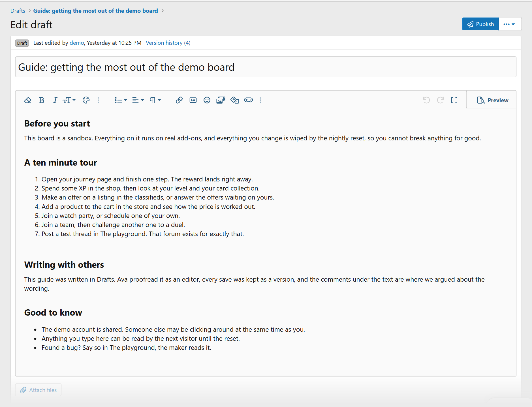
Task: Open Version history (4)
Action: point(168,43)
